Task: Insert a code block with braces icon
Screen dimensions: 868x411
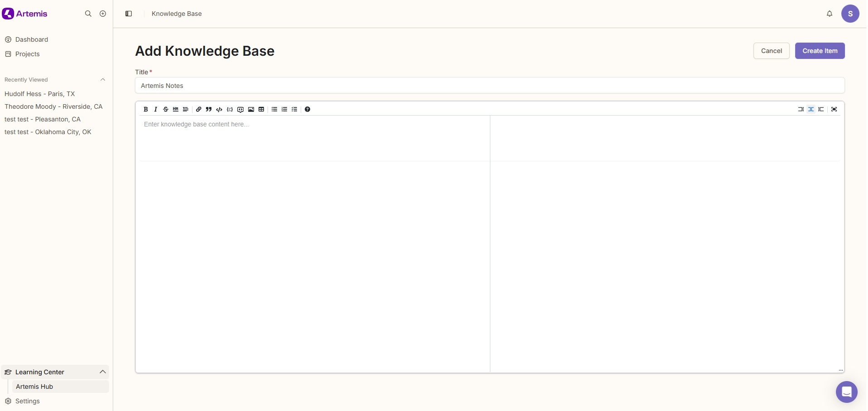Action: click(230, 109)
